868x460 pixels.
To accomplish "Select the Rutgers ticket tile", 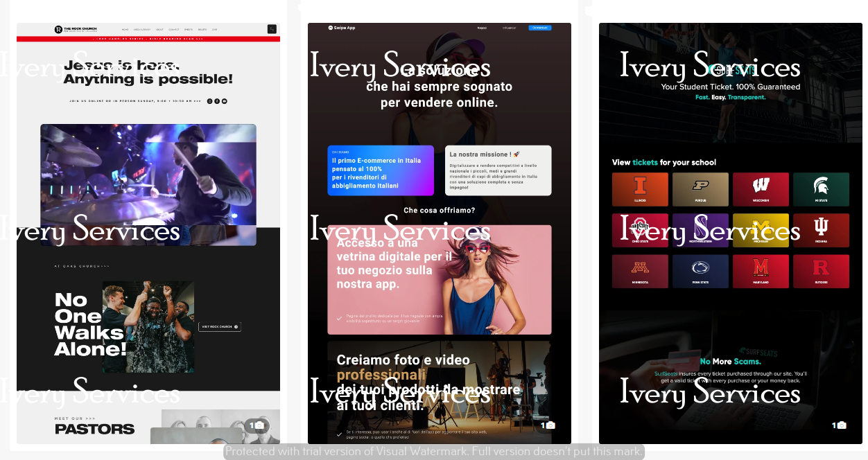I will pyautogui.click(x=821, y=271).
